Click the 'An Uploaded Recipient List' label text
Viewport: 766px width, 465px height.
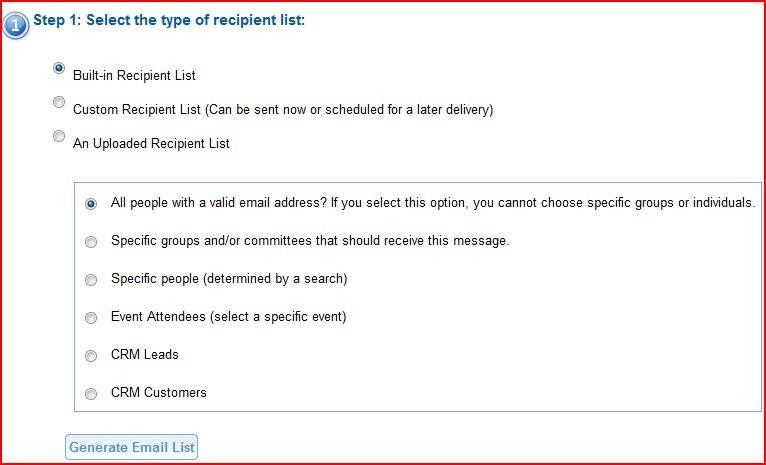[x=151, y=143]
